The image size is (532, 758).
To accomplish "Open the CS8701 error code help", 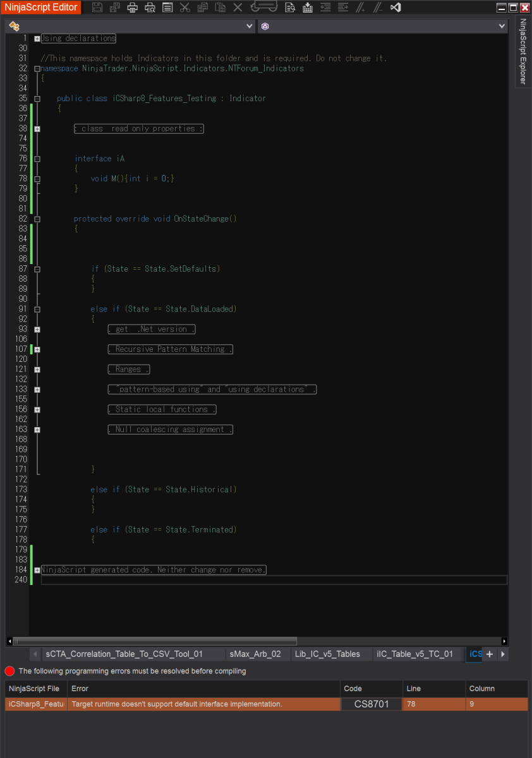I will pyautogui.click(x=372, y=704).
